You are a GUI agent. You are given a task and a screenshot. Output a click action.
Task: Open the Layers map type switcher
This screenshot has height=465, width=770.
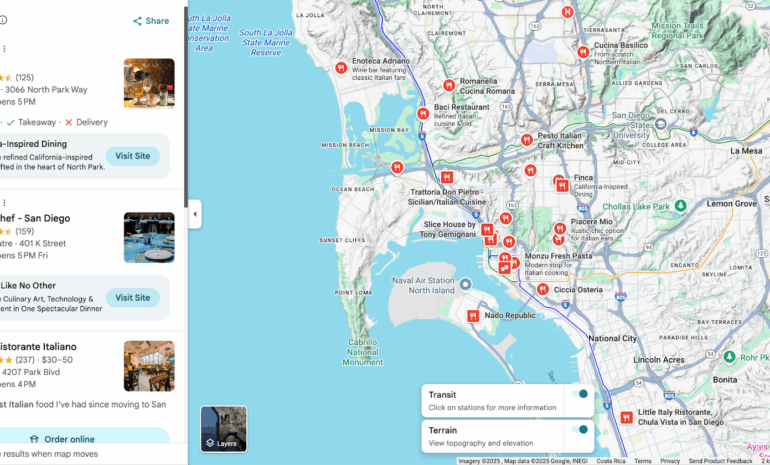(223, 429)
